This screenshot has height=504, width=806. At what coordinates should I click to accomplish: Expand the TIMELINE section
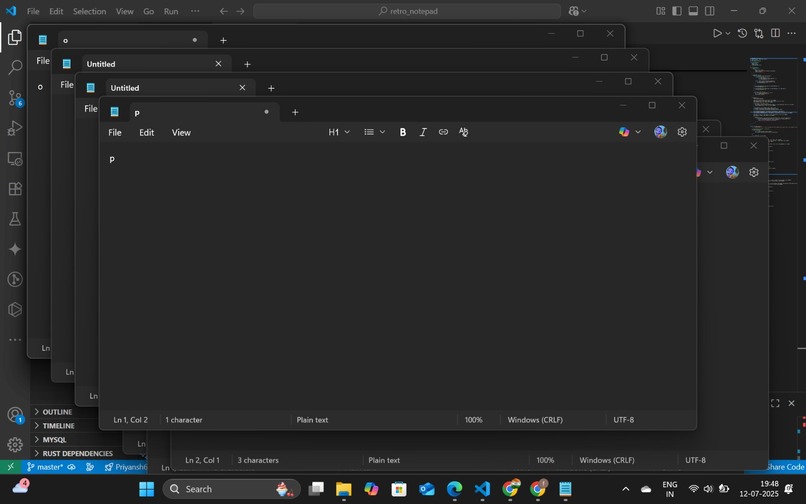tap(59, 426)
